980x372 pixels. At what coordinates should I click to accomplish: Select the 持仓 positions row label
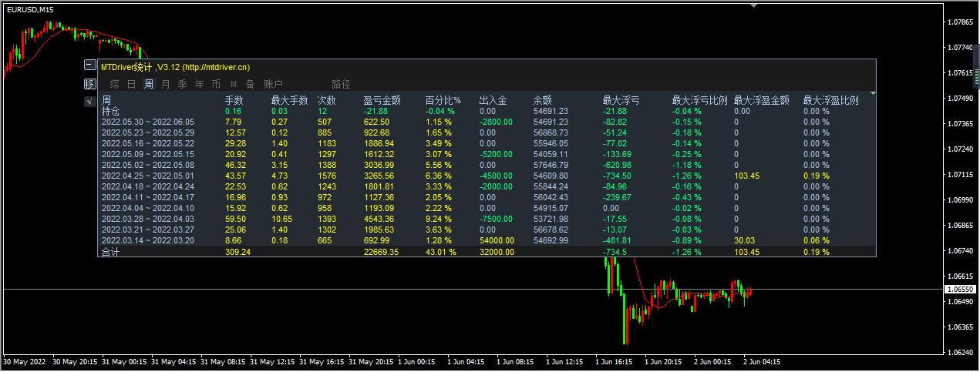pyautogui.click(x=111, y=111)
